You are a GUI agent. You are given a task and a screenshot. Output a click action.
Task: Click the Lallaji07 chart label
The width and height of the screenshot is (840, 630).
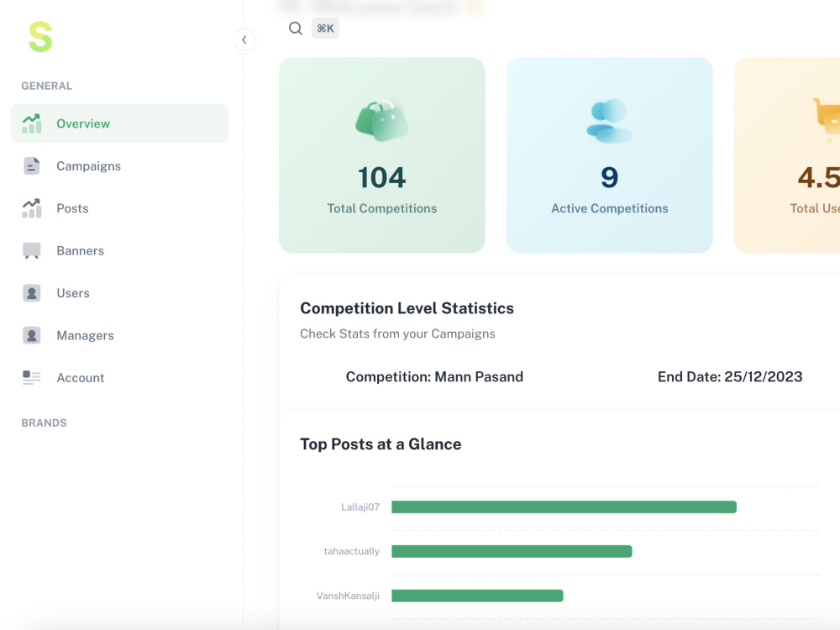coord(360,507)
